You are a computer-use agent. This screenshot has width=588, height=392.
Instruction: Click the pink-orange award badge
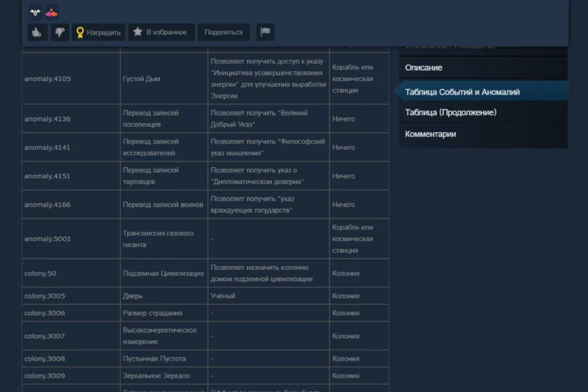click(51, 12)
